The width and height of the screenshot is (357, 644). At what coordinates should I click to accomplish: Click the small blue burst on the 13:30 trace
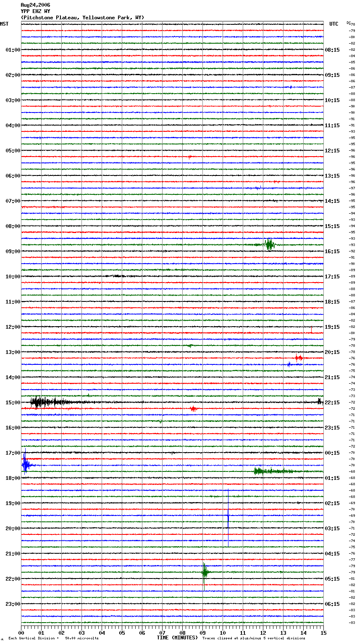click(289, 364)
